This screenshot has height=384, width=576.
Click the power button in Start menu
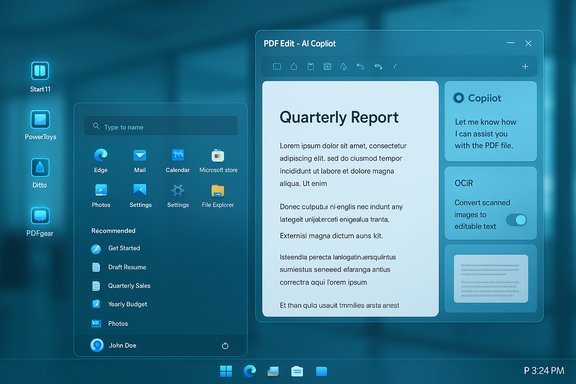pos(225,346)
